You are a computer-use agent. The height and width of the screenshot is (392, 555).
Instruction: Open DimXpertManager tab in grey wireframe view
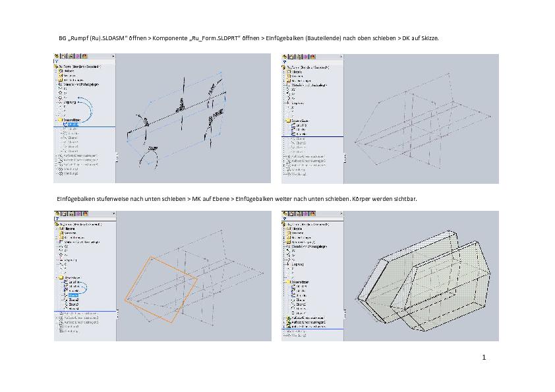(x=306, y=57)
